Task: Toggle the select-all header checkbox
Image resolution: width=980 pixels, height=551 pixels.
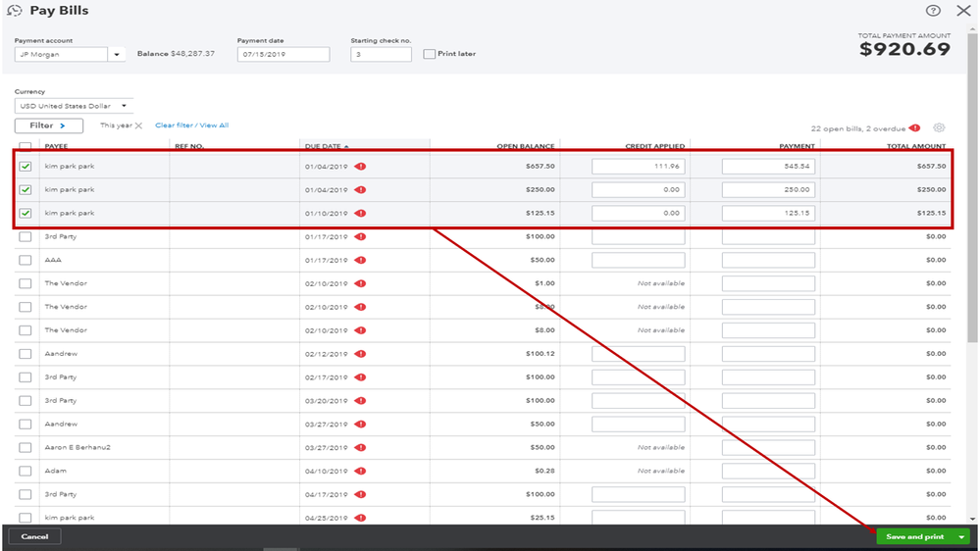Action: [25, 146]
